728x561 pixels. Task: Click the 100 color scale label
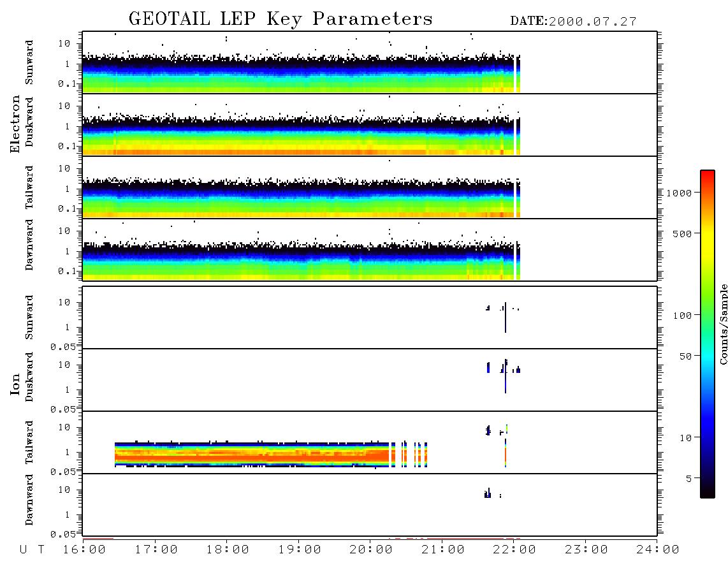point(682,316)
